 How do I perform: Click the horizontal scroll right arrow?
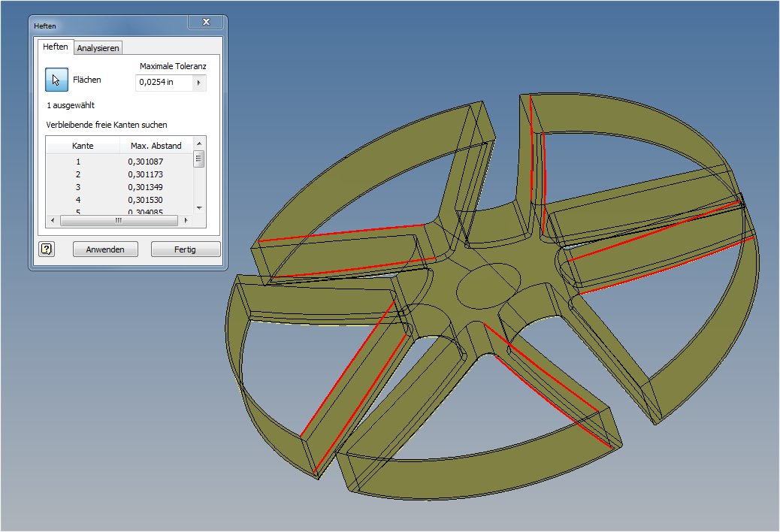coord(186,220)
